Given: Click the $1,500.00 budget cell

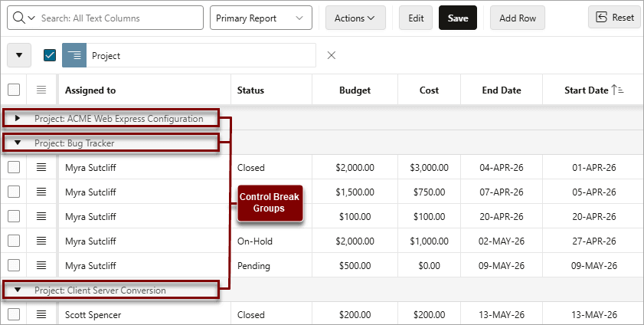Looking at the screenshot, I should point(355,192).
